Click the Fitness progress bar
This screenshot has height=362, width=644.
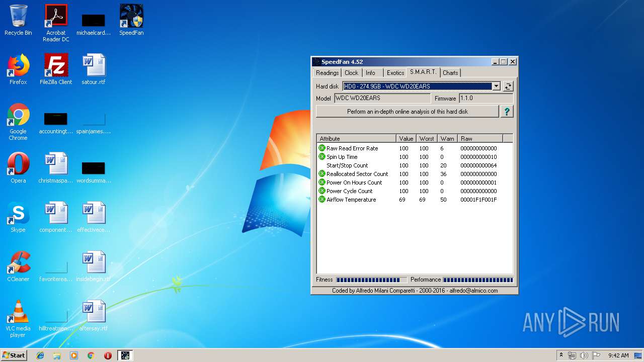click(x=371, y=280)
